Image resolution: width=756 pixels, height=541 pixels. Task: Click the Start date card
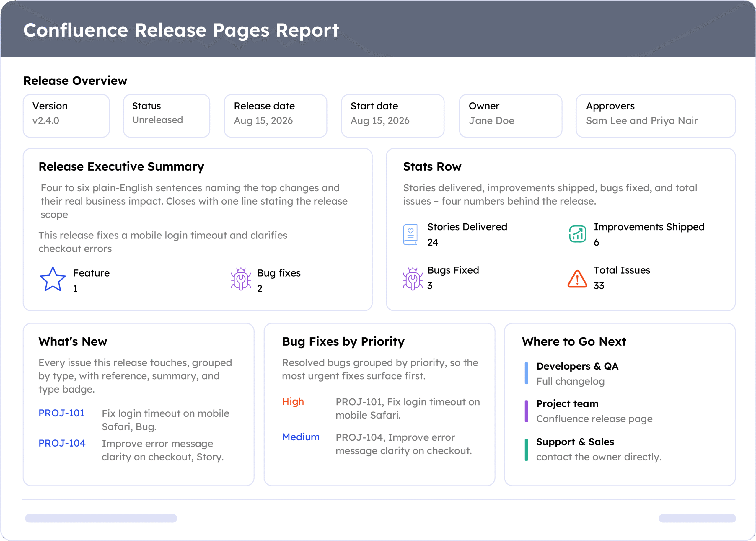(x=393, y=116)
